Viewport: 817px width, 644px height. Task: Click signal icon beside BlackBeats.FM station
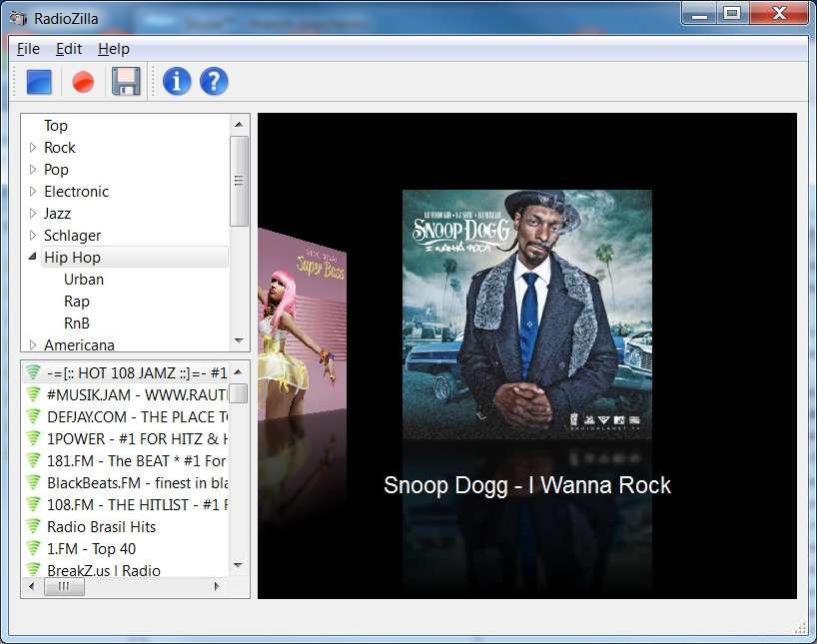coord(33,482)
